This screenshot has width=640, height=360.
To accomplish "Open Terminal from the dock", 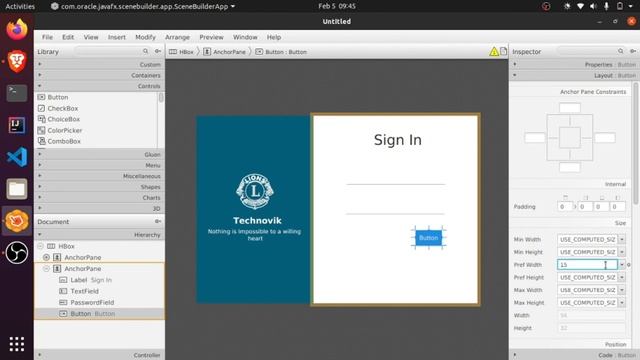I will coord(17,93).
